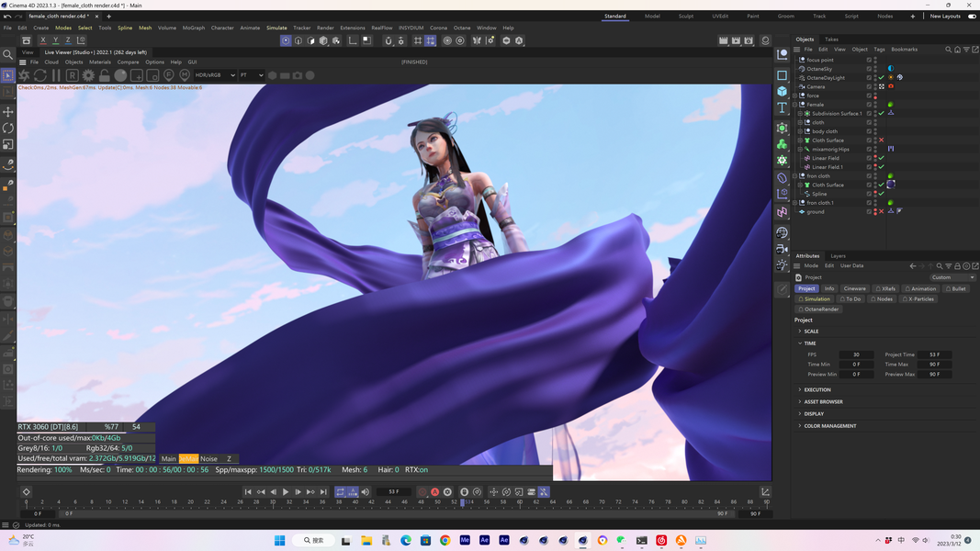Click the Cineware button
The image size is (980, 551).
[x=854, y=288]
